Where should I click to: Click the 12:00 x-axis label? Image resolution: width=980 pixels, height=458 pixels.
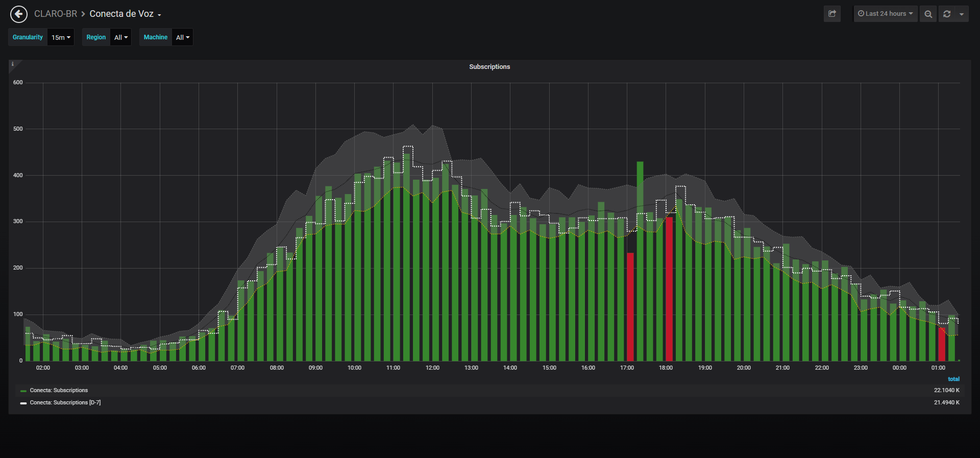[x=432, y=368]
